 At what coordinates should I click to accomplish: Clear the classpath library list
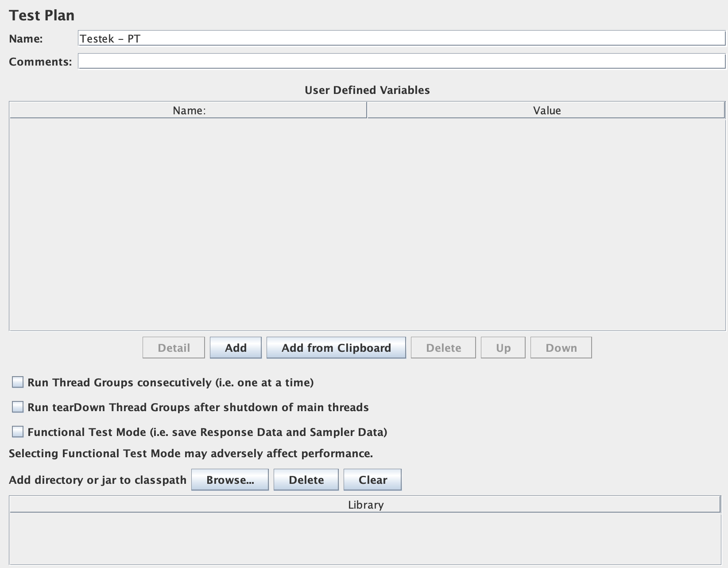(x=372, y=480)
